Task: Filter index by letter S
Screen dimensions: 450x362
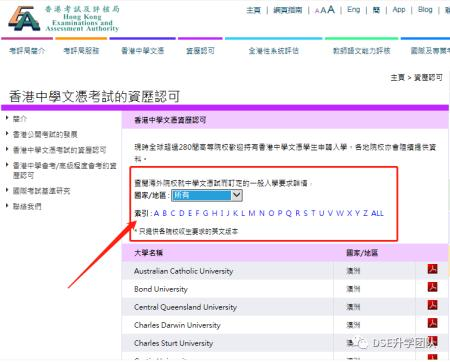Action: (306, 213)
